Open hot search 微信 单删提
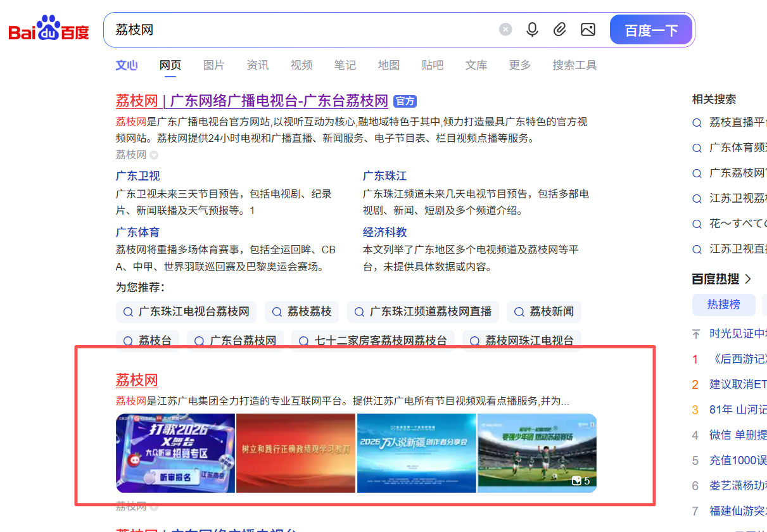The image size is (767, 532). click(x=738, y=435)
